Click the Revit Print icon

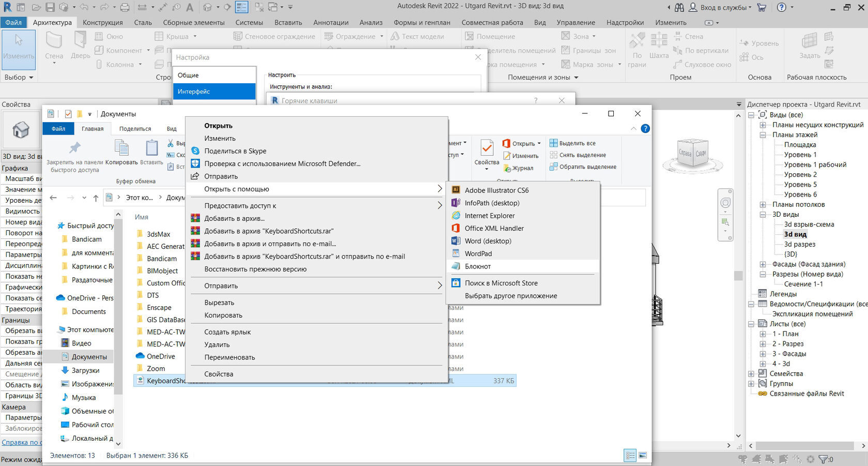(x=125, y=7)
